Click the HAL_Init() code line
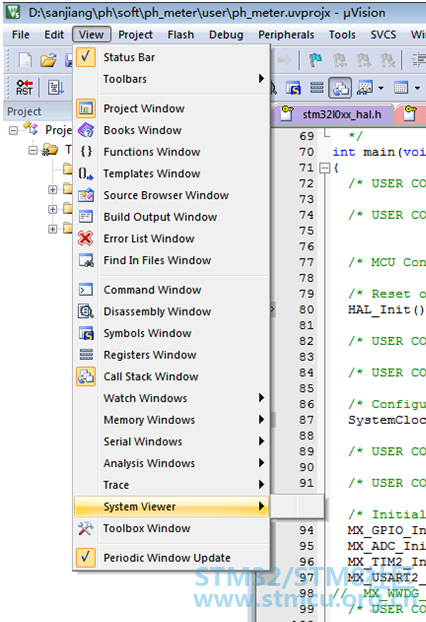This screenshot has width=426, height=622. [386, 309]
